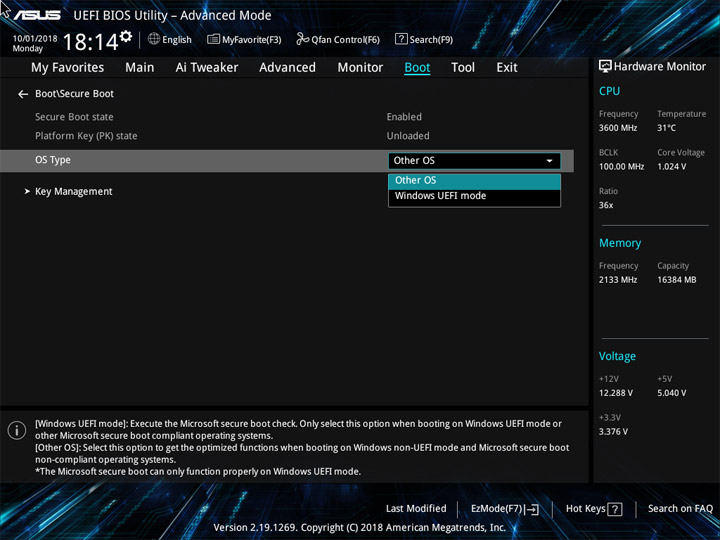Click the EzMode switch arrow icon
The width and height of the screenshot is (720, 540).
(x=532, y=509)
